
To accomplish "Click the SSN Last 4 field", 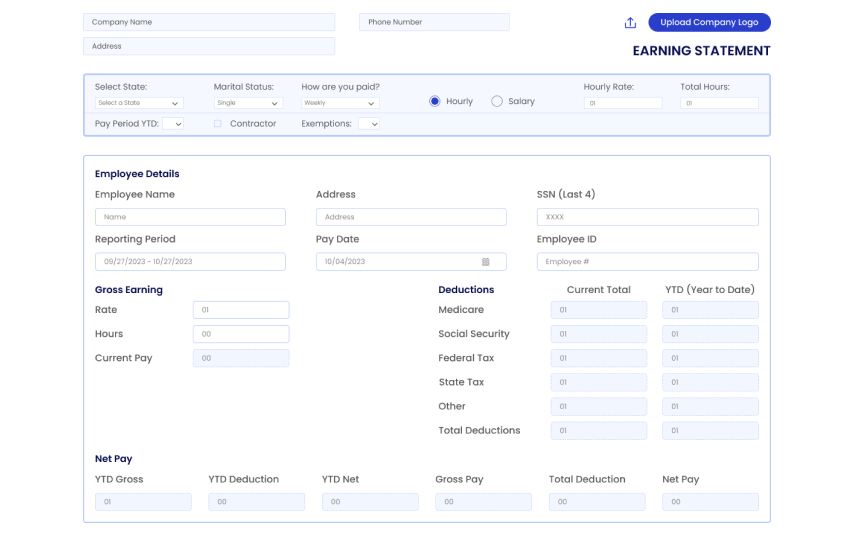I will click(648, 217).
